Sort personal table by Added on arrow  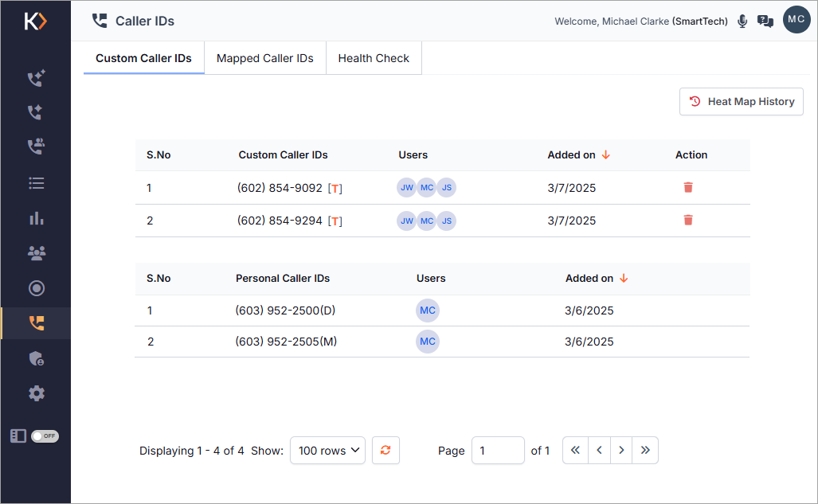coord(624,279)
